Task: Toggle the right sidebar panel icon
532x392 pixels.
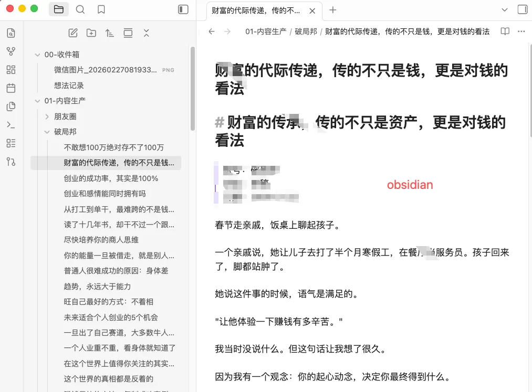Action: 523,9
